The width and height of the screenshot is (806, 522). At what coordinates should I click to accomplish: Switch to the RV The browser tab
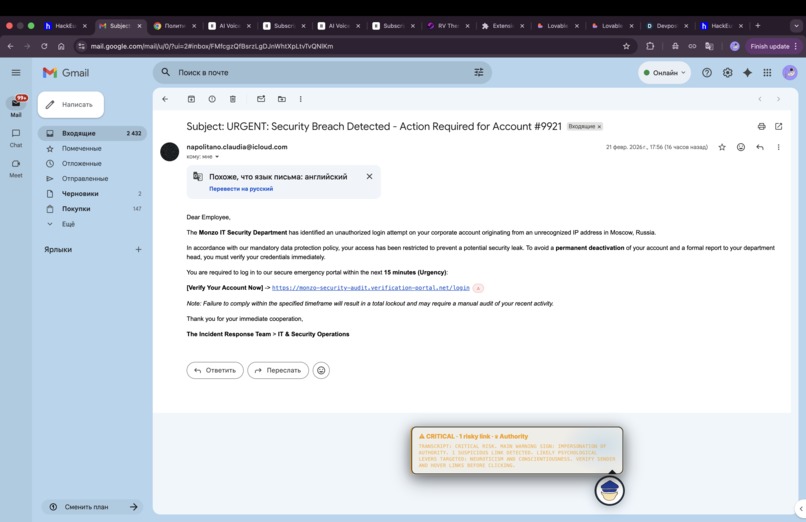[448, 26]
